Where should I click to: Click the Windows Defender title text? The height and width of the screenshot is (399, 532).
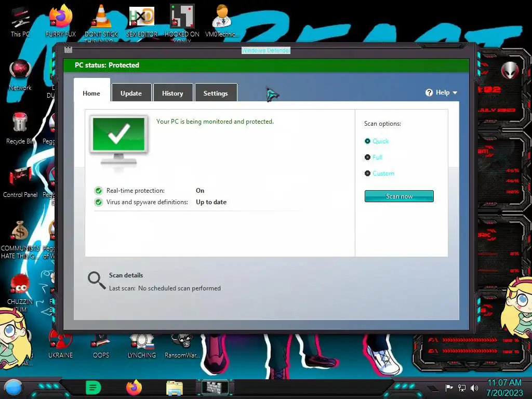point(265,50)
